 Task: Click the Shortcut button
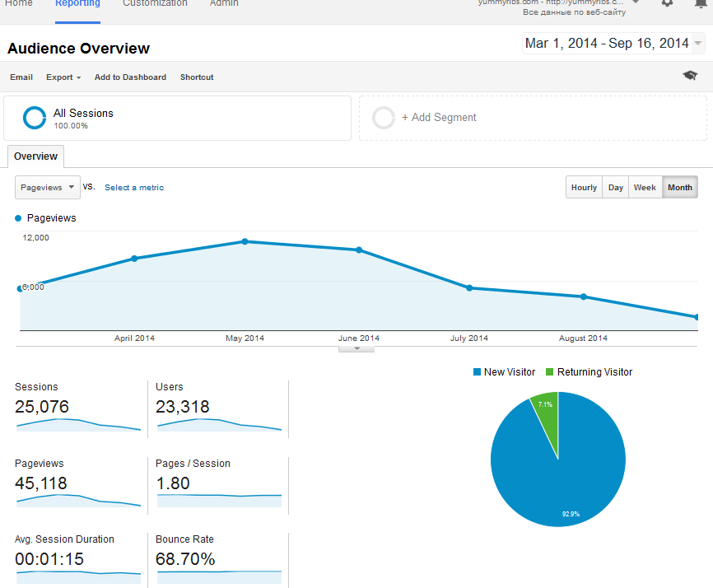[x=197, y=77]
